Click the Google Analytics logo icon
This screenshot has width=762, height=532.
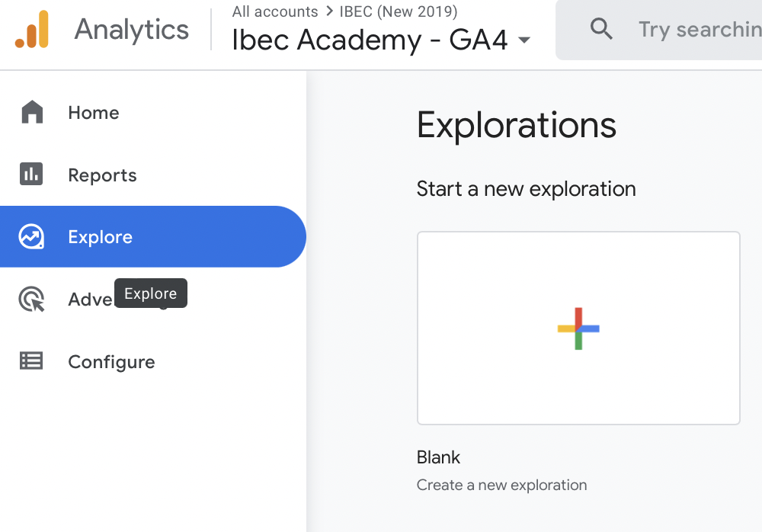click(32, 30)
